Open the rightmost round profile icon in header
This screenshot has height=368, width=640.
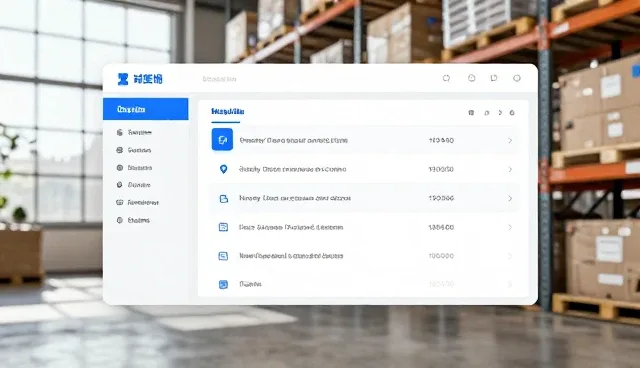(517, 78)
